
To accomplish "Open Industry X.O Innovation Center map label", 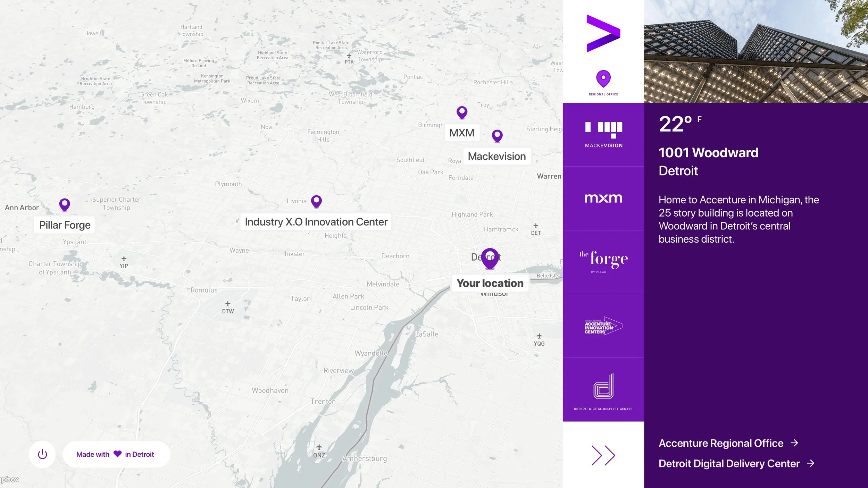I will point(316,222).
